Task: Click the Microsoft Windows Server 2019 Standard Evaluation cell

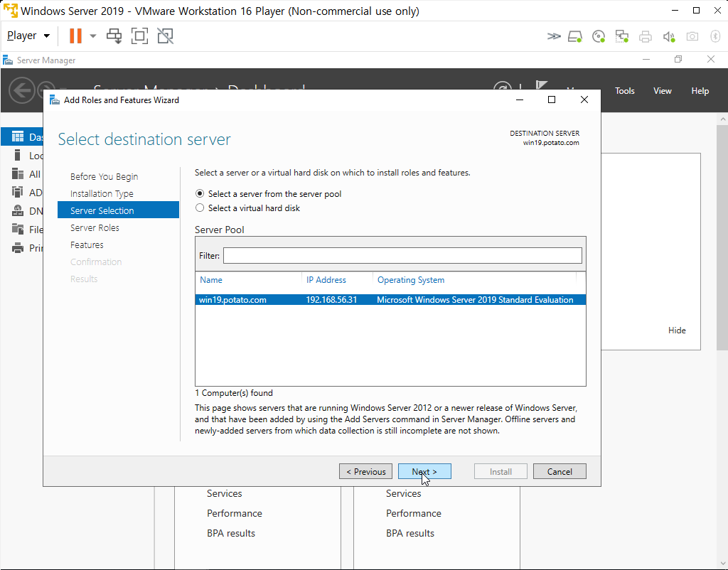Action: tap(475, 300)
